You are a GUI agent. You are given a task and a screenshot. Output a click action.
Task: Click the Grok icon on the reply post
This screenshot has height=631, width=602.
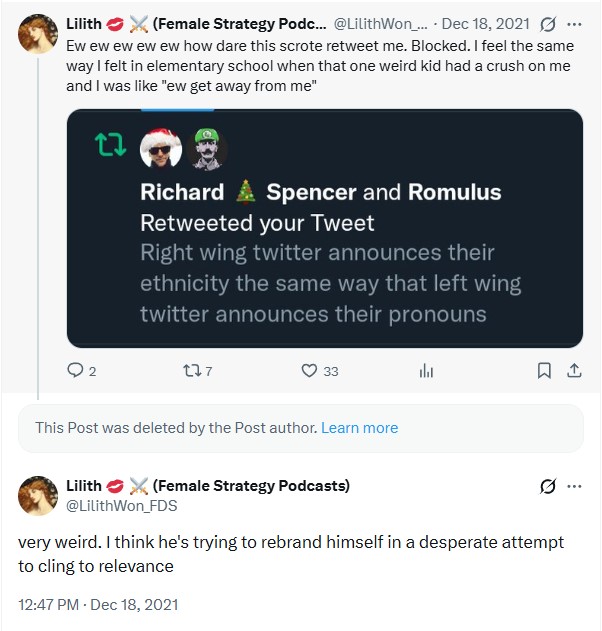pos(547,486)
